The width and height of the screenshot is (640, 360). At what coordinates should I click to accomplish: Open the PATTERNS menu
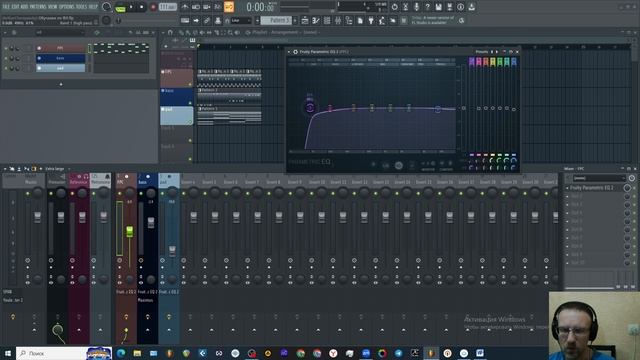pyautogui.click(x=38, y=7)
